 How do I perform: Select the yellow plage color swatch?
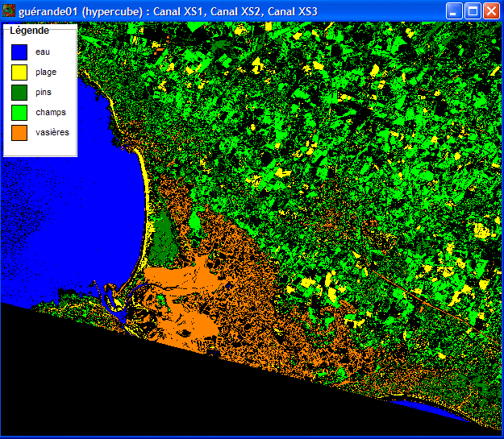pos(20,72)
